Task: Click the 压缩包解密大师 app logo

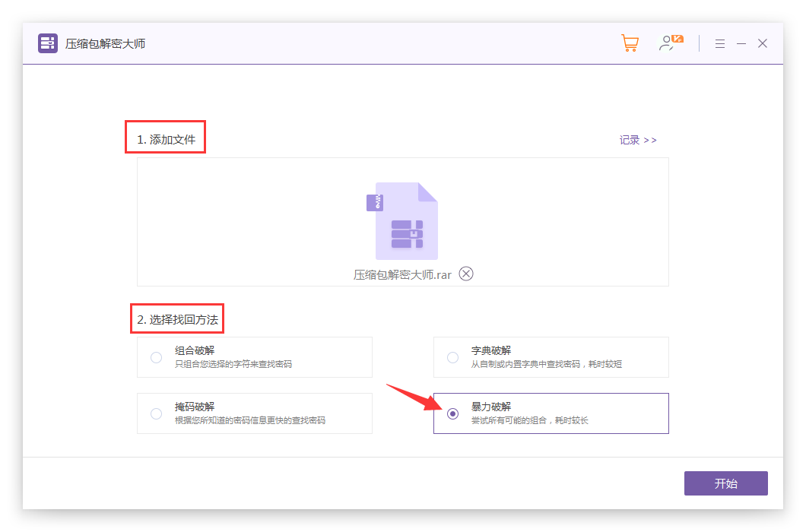Action: pos(48,43)
